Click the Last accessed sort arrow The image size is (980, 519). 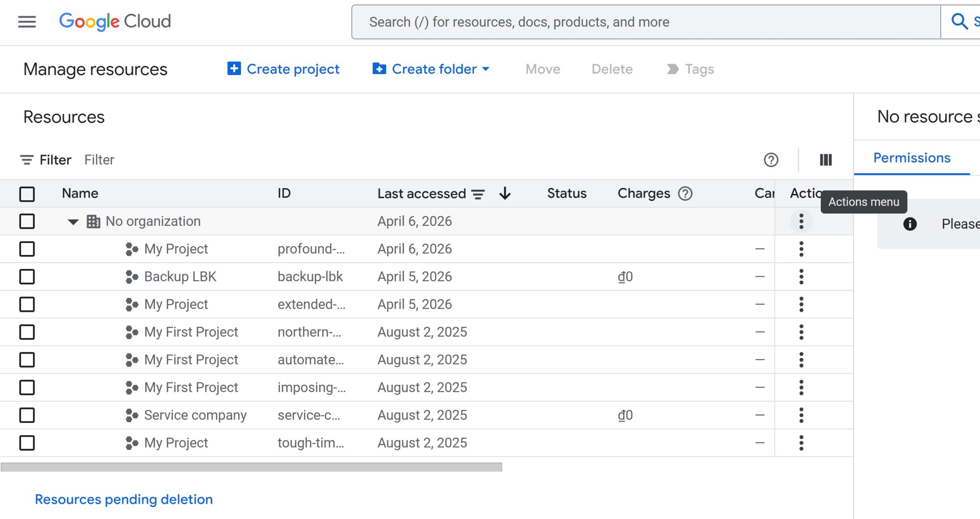pyautogui.click(x=505, y=194)
